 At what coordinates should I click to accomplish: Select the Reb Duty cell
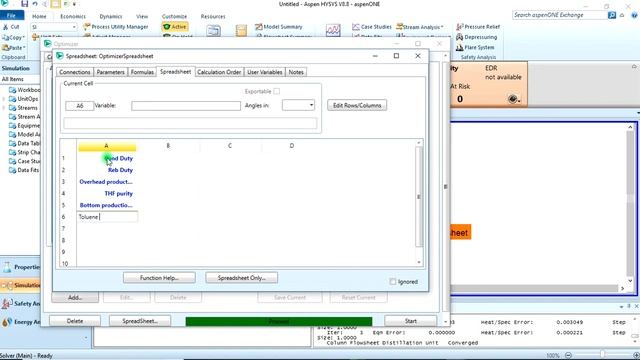(107, 170)
